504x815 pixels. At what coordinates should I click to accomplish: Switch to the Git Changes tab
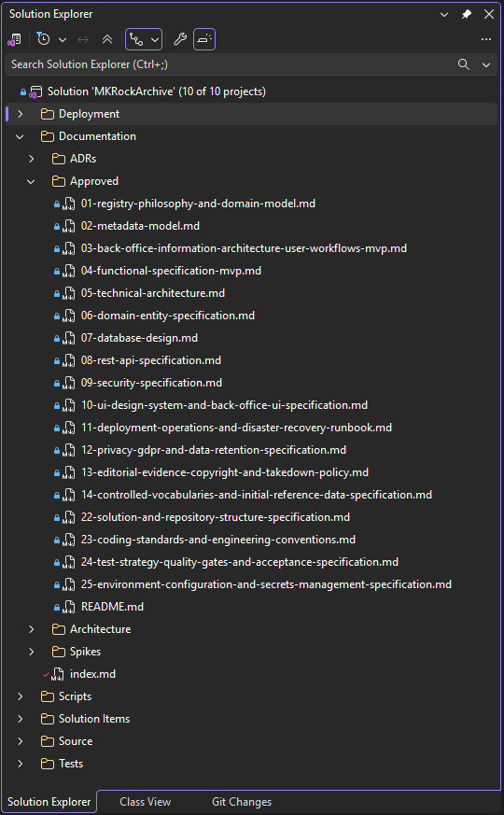[x=242, y=802]
